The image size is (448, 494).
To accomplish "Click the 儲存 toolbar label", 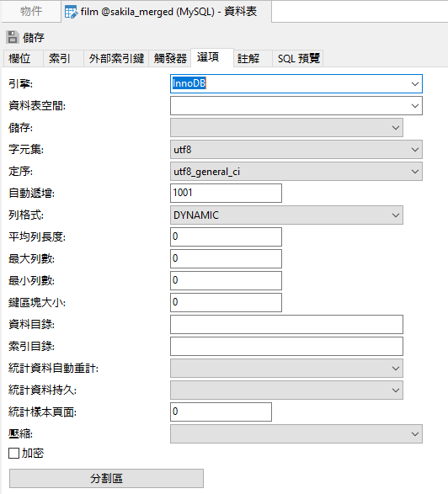I will point(34,38).
